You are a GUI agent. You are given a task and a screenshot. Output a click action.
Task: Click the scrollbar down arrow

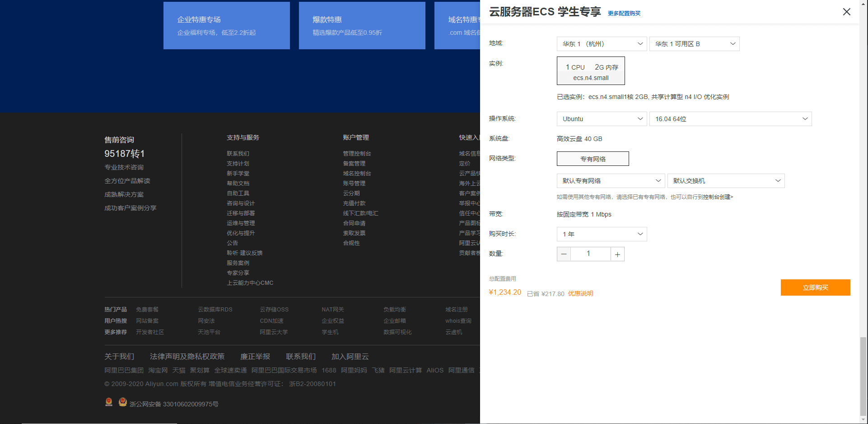(x=863, y=420)
